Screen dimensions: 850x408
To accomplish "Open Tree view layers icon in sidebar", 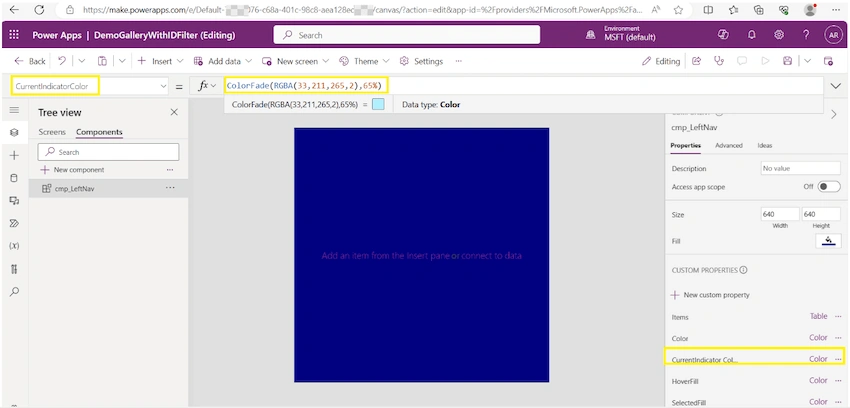I will tap(15, 132).
